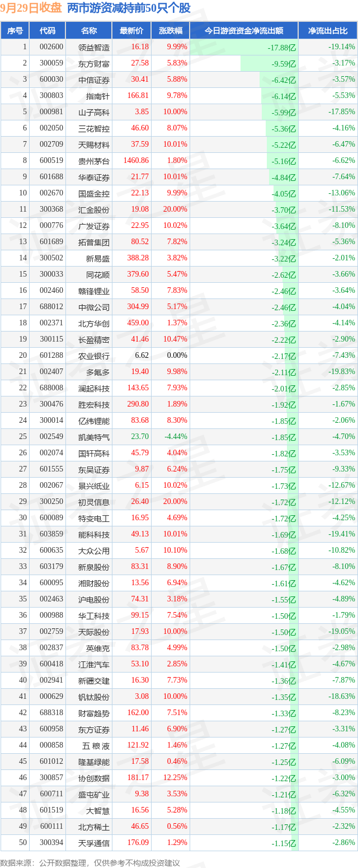Image resolution: width=358 pixels, height=868 pixels.
Task: Click stock name 天际股份
Action: pos(94,632)
